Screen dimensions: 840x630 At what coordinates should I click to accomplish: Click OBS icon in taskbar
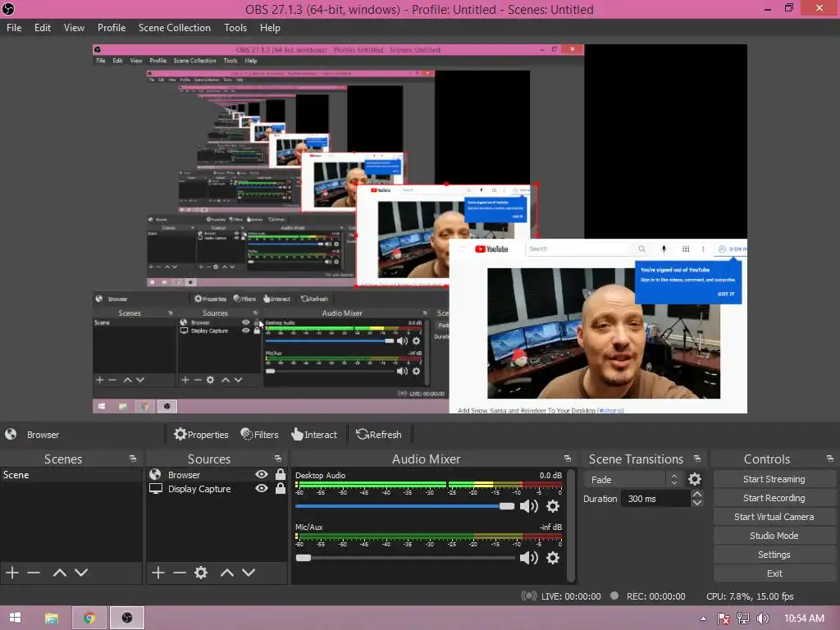click(127, 618)
